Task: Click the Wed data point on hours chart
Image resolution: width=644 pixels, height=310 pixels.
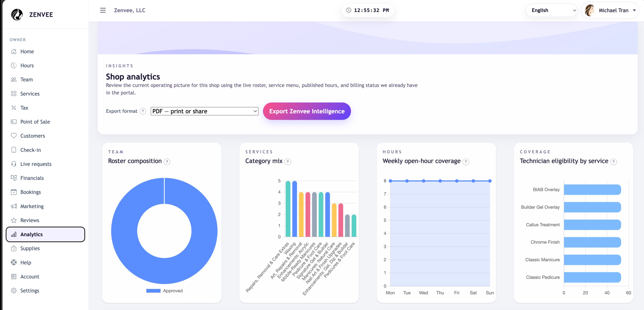Action: coord(424,181)
